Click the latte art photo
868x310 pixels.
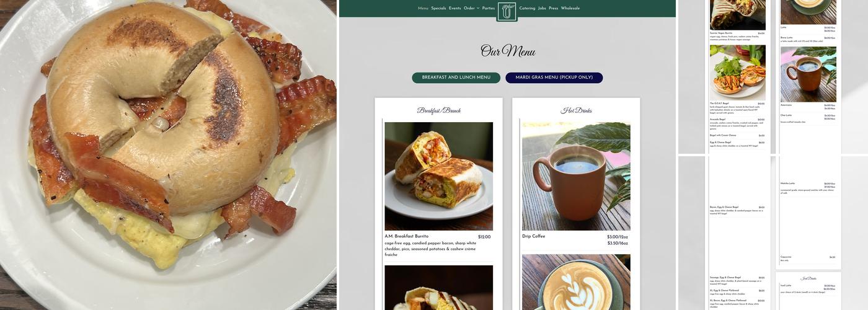(576, 282)
